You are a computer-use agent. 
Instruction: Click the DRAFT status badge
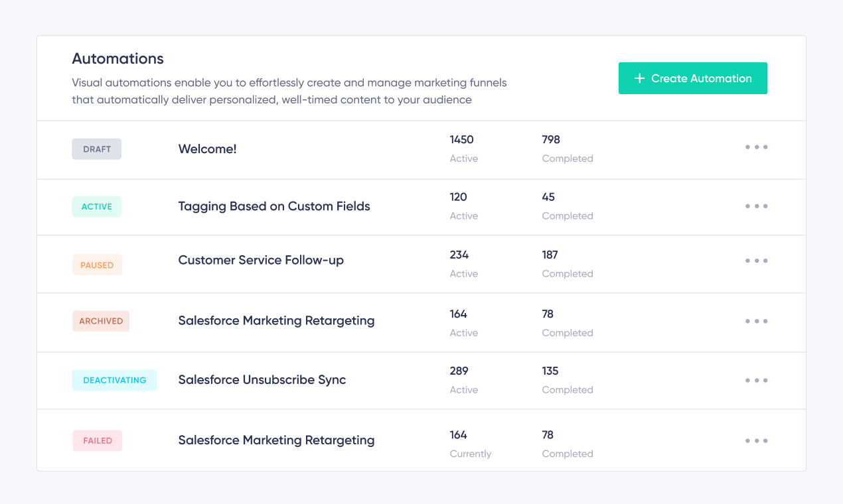click(97, 149)
